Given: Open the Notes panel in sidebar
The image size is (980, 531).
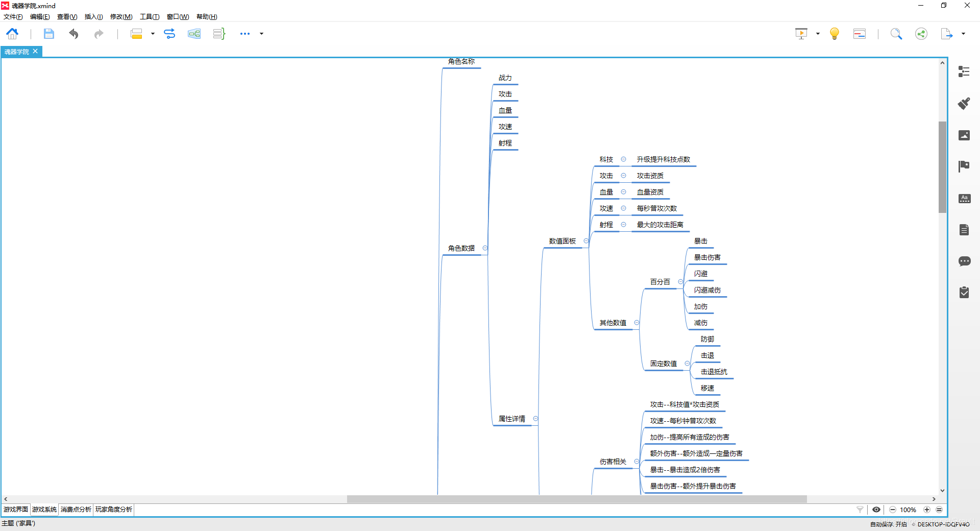Looking at the screenshot, I should [x=964, y=230].
